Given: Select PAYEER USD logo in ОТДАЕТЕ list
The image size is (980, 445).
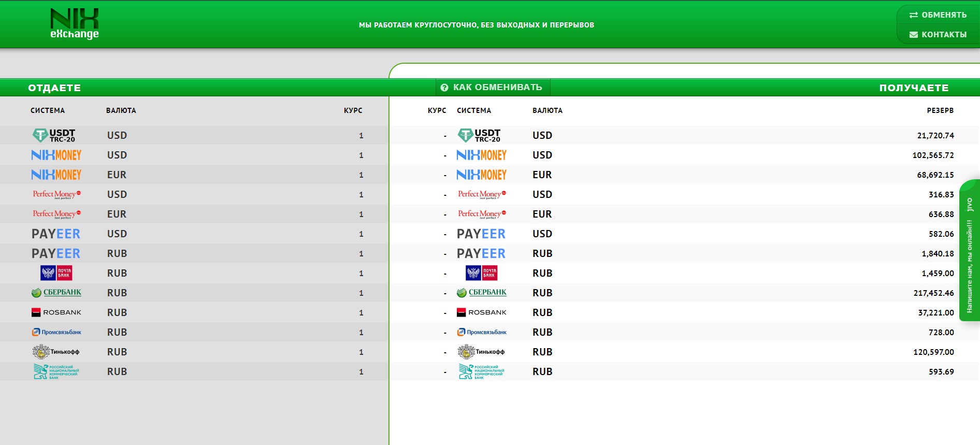Looking at the screenshot, I should coord(56,234).
